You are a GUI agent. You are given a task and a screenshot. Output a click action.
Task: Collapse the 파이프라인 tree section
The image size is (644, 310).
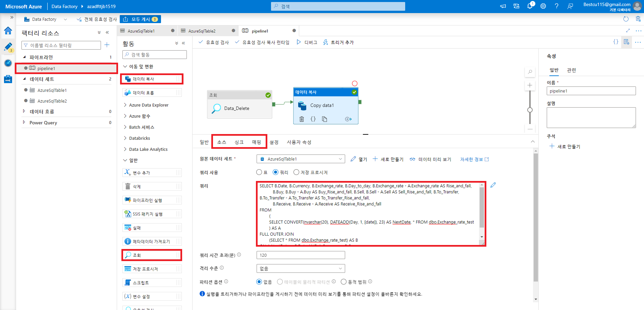[24, 57]
